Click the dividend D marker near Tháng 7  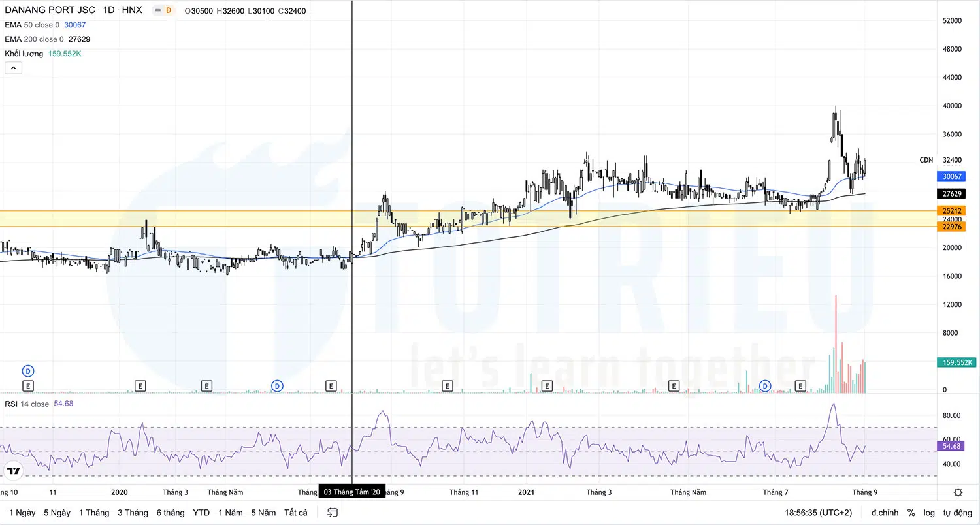pos(764,386)
